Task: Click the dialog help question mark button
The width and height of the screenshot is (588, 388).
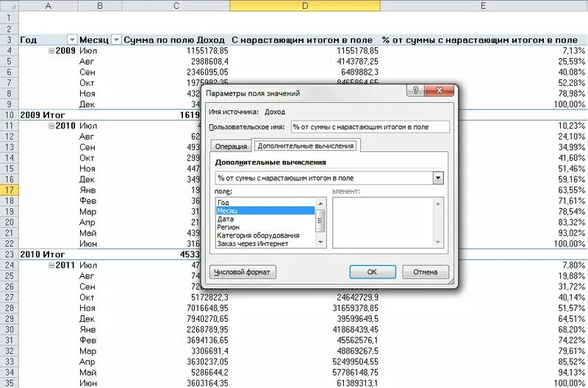Action: [415, 90]
